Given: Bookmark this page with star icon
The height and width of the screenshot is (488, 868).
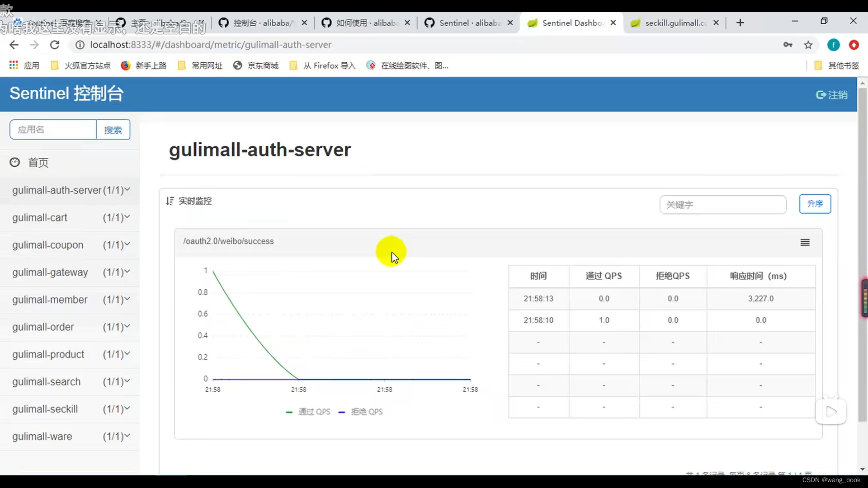Looking at the screenshot, I should tap(808, 45).
